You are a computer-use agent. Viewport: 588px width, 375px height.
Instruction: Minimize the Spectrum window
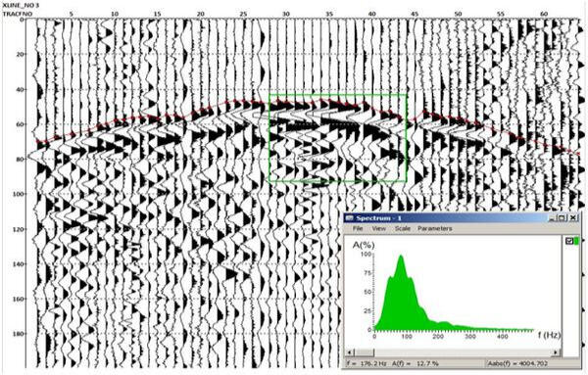point(552,218)
